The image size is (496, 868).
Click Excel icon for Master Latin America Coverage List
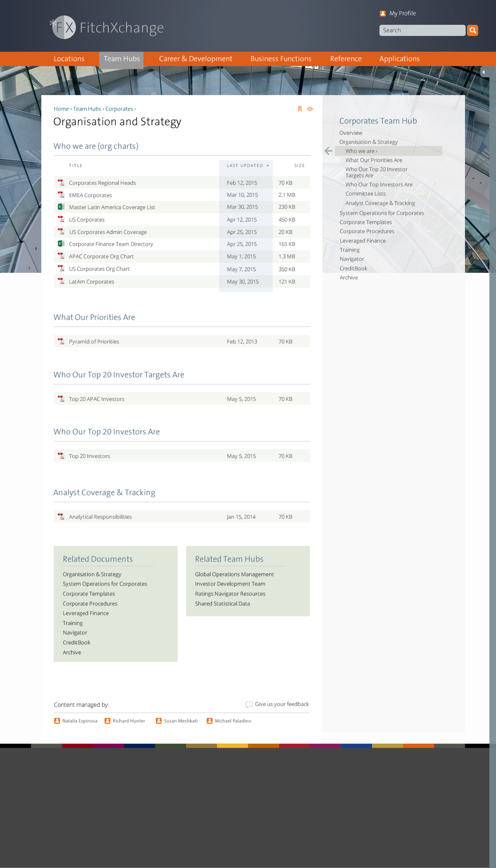tap(61, 207)
